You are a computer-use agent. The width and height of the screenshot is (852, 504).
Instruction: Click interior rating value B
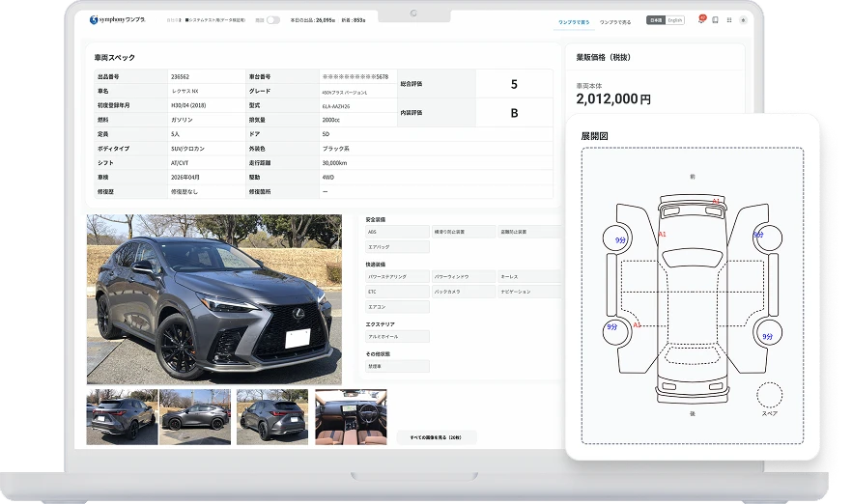tap(514, 113)
